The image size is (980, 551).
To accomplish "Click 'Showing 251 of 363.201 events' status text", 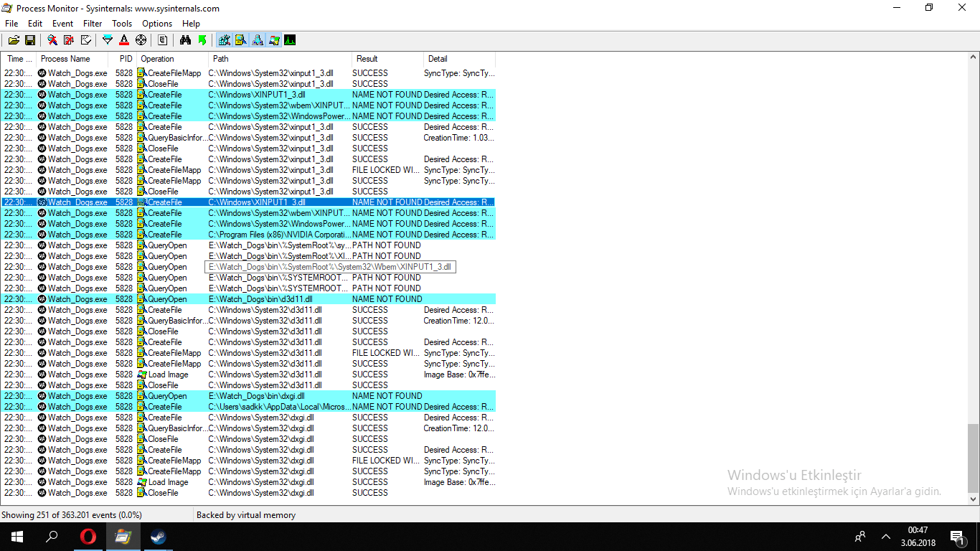I will click(72, 515).
